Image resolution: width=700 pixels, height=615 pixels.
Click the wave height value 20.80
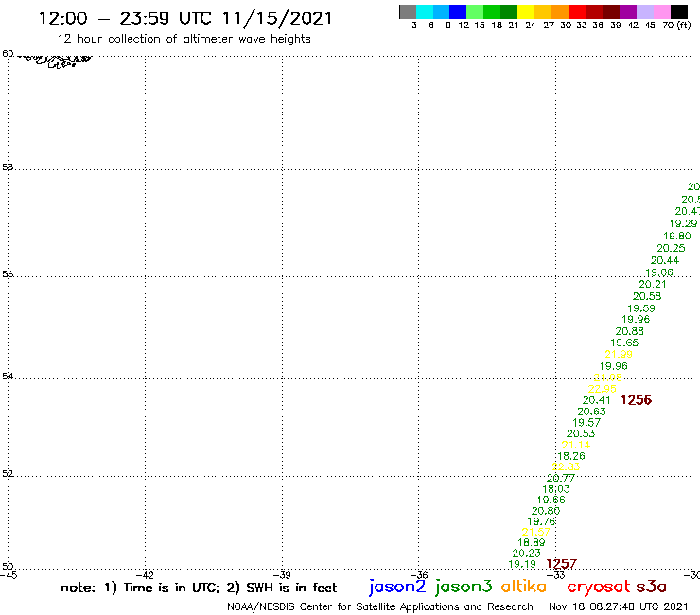[x=546, y=511]
